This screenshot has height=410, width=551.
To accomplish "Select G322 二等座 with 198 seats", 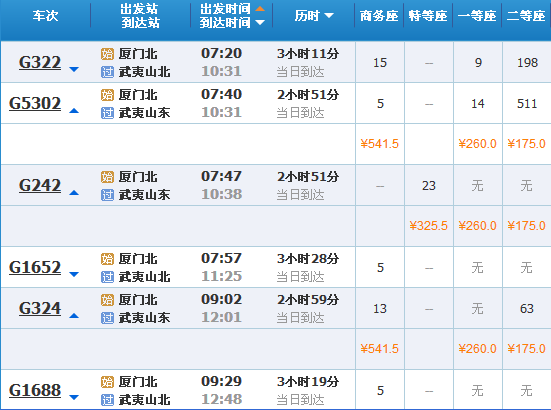I will point(527,63).
